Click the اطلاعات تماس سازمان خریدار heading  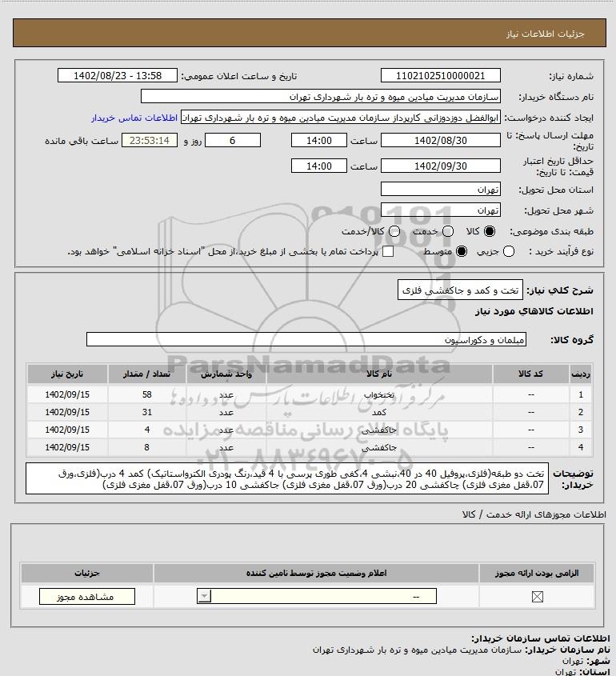[541, 638]
